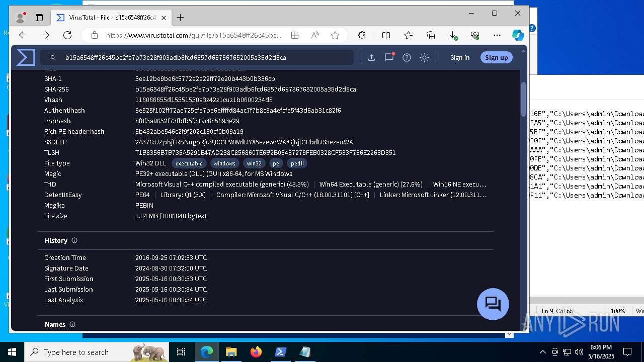Open the app available icon in address bar
The image size is (644, 362).
click(295, 35)
